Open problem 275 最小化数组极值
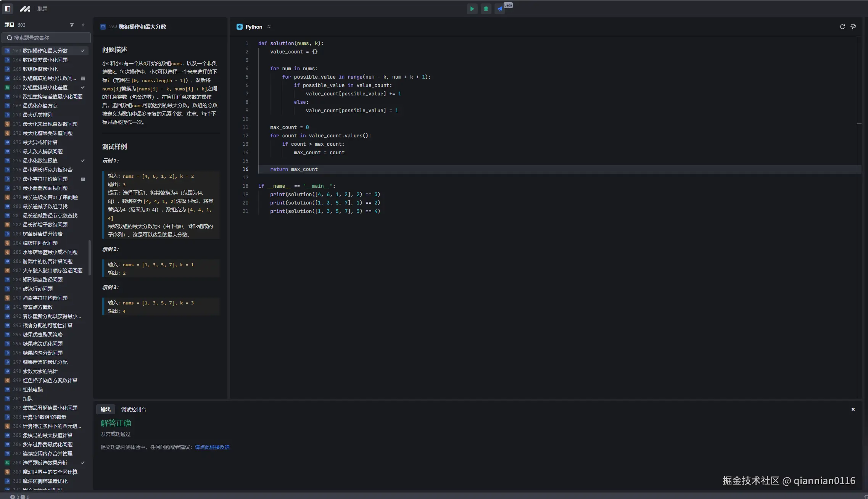868x499 pixels. (x=40, y=161)
